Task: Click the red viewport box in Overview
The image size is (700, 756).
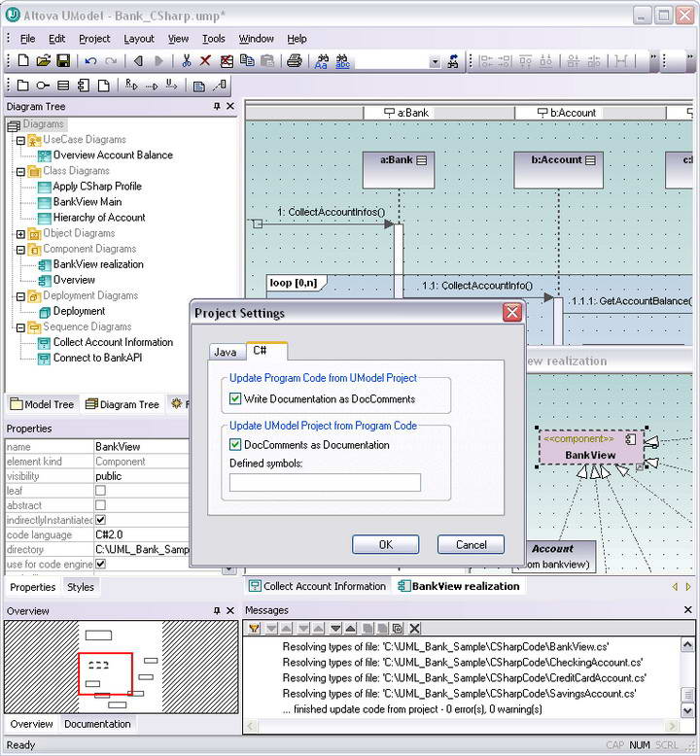Action: (x=105, y=673)
